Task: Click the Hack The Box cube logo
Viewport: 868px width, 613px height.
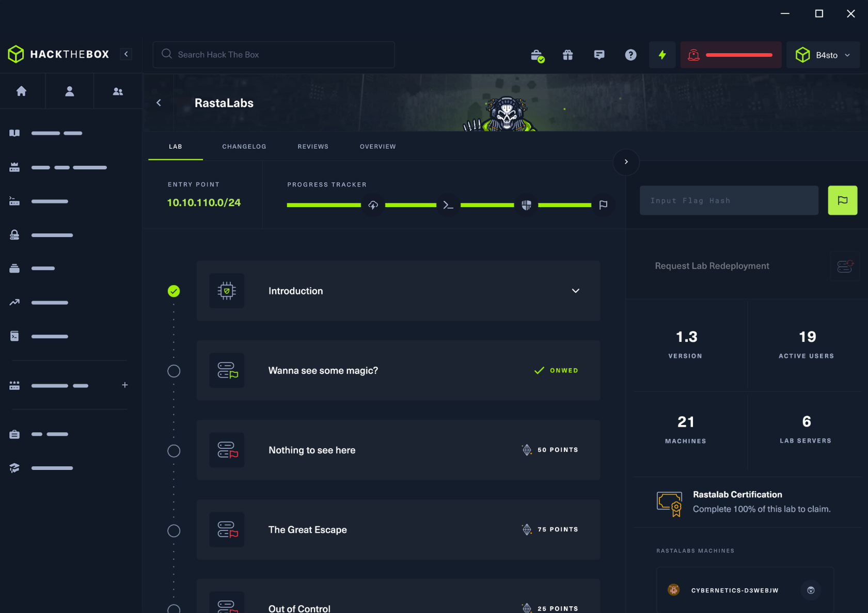Action: [x=16, y=54]
